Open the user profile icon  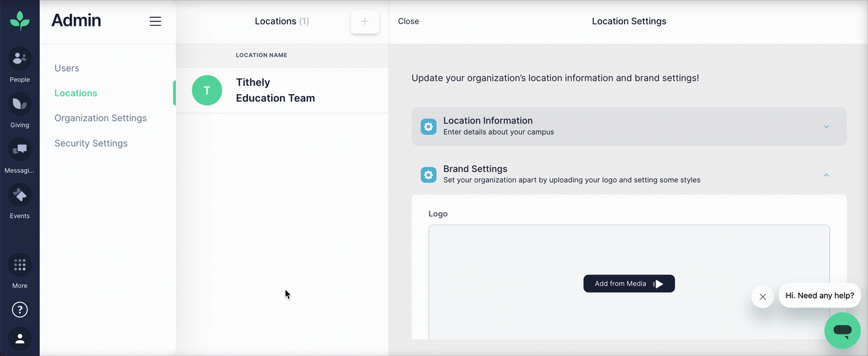[x=20, y=339]
